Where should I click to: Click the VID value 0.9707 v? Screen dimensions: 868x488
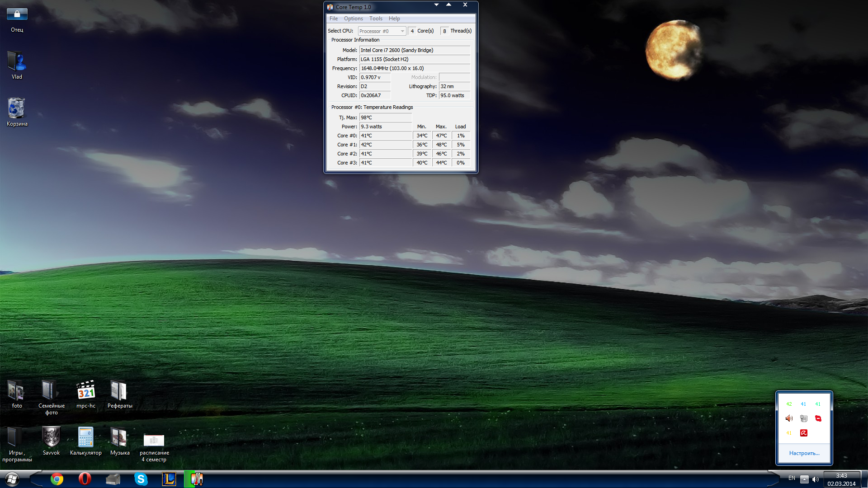(x=375, y=77)
